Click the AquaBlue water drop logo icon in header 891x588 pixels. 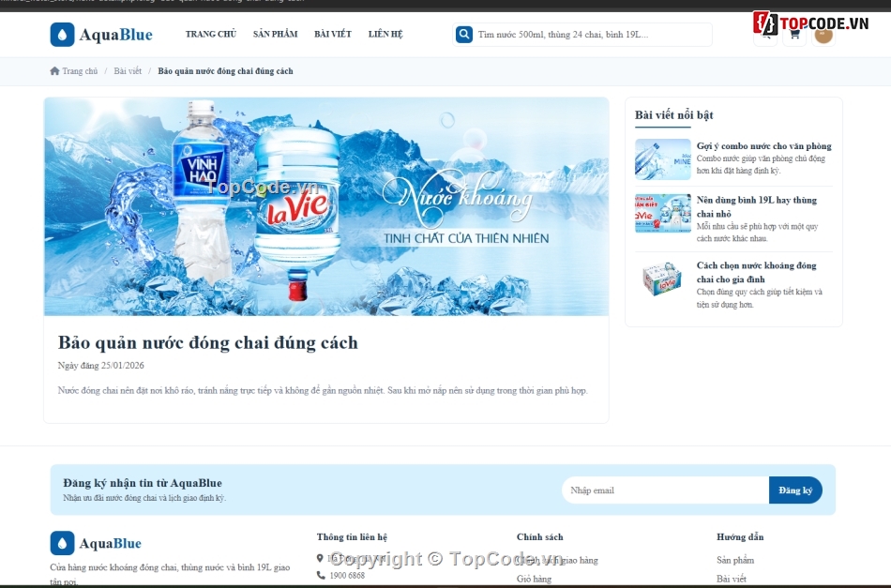63,35
